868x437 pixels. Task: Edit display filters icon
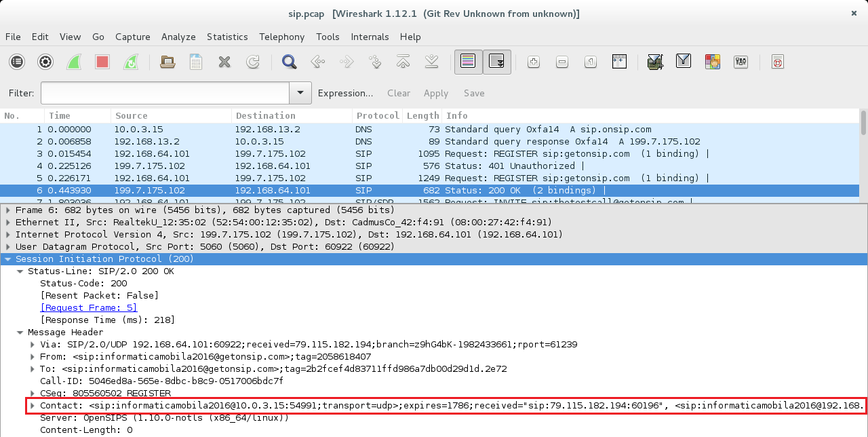(684, 62)
